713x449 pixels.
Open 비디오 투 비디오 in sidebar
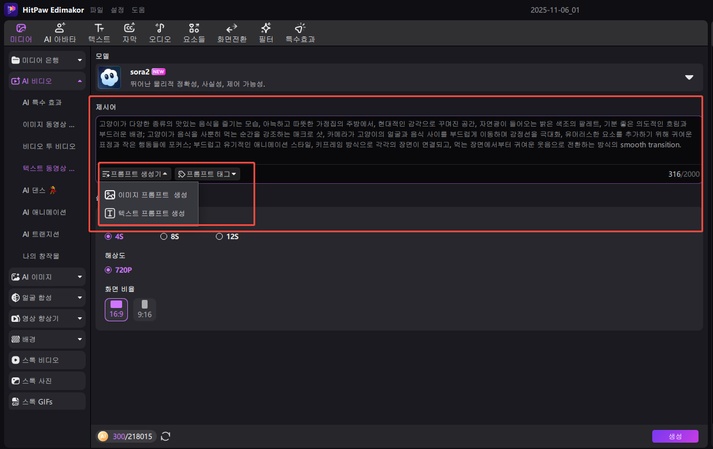[x=49, y=146]
